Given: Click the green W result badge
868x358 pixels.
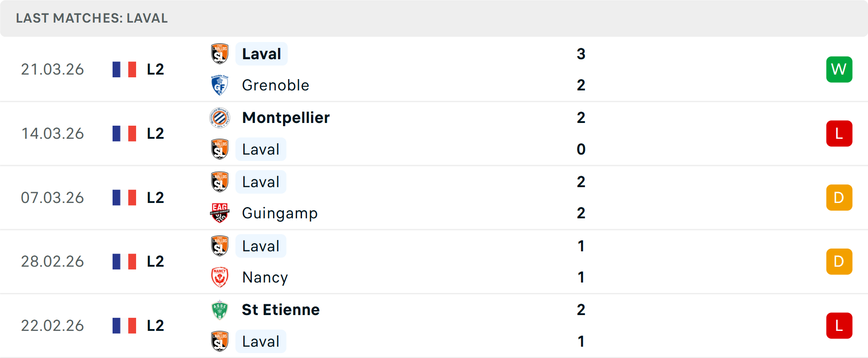Looking at the screenshot, I should pyautogui.click(x=839, y=69).
